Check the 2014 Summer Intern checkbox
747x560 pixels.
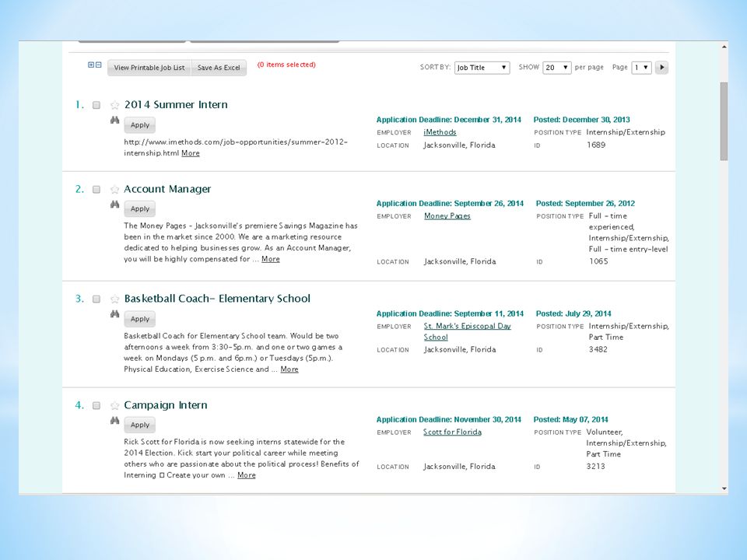(96, 105)
